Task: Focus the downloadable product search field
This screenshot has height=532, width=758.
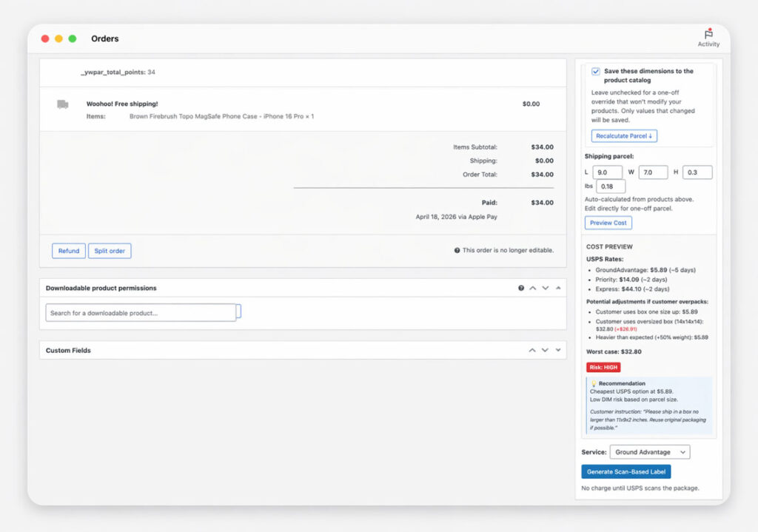Action: point(141,313)
